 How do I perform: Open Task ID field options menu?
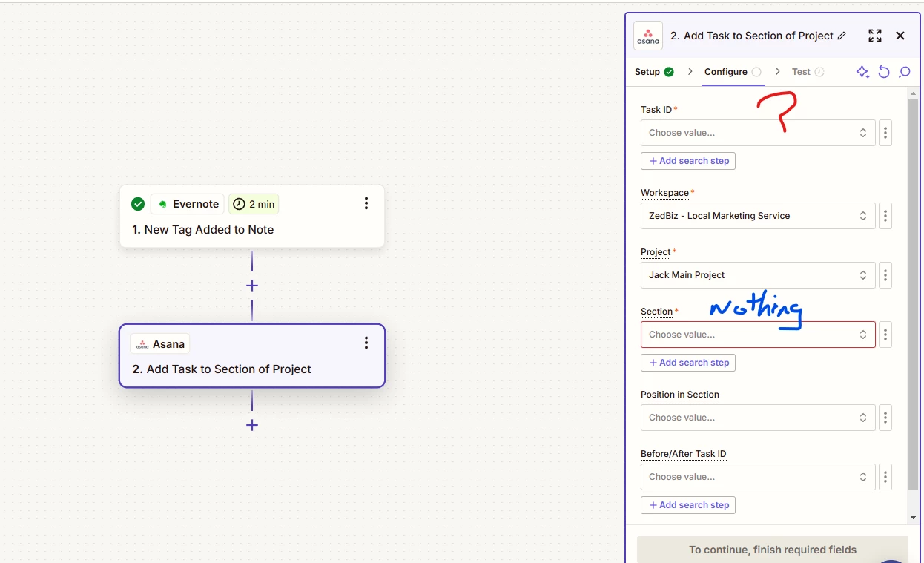885,133
